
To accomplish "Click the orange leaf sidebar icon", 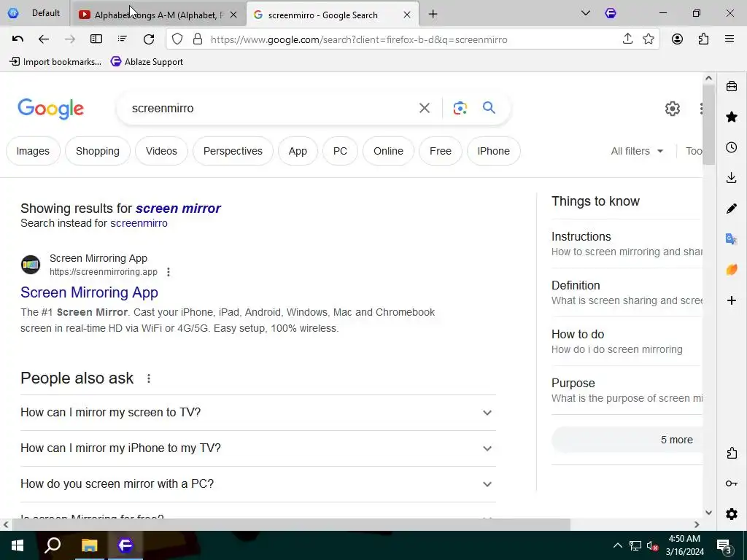I will click(x=732, y=270).
